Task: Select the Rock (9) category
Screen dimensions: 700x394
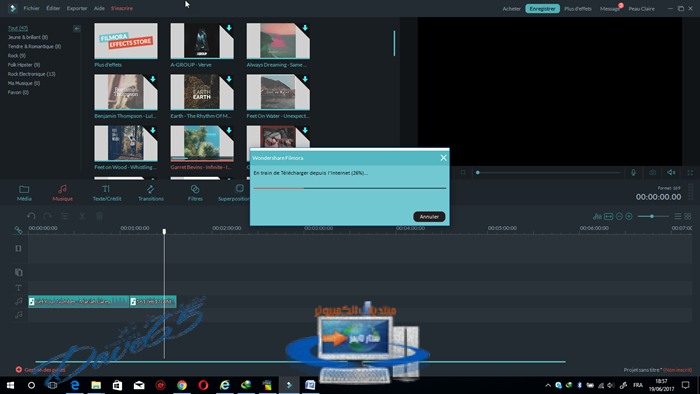Action: click(17, 56)
